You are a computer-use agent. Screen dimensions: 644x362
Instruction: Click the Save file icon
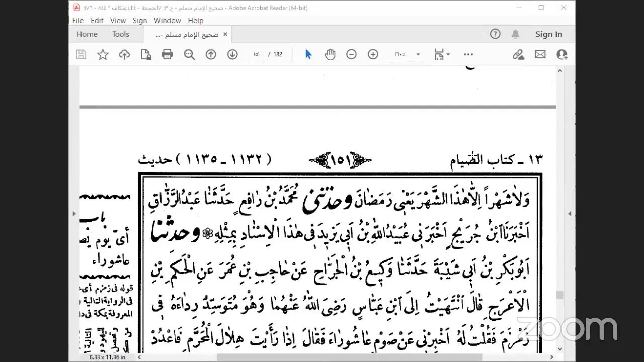point(81,54)
